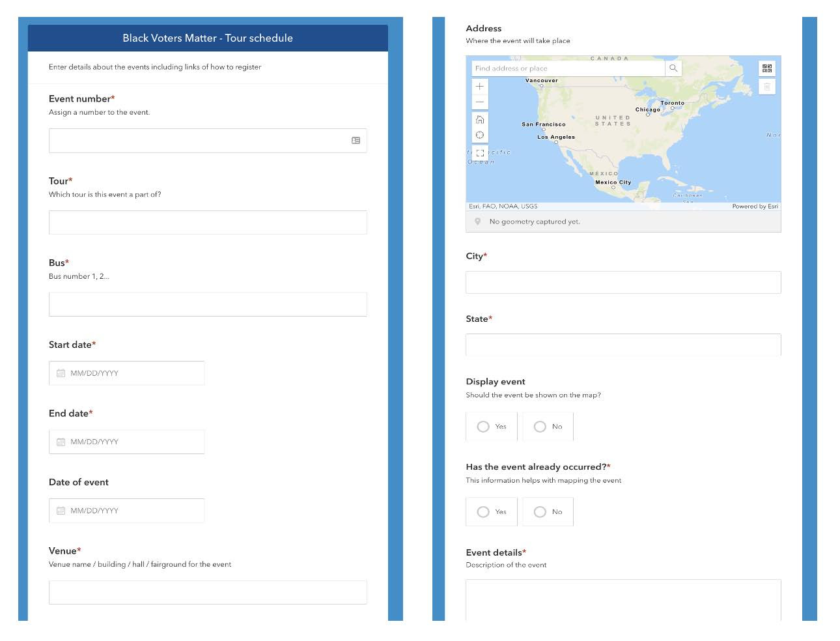Click the Event number field icon
The height and width of the screenshot is (641, 840).
pyautogui.click(x=356, y=141)
